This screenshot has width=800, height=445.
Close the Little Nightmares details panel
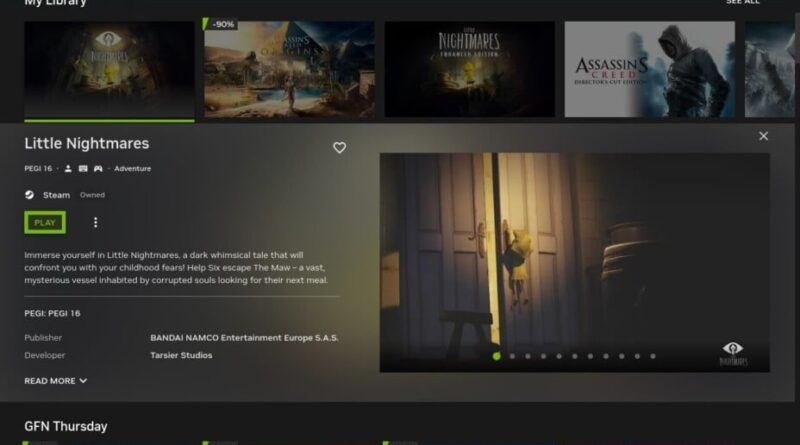pyautogui.click(x=763, y=136)
